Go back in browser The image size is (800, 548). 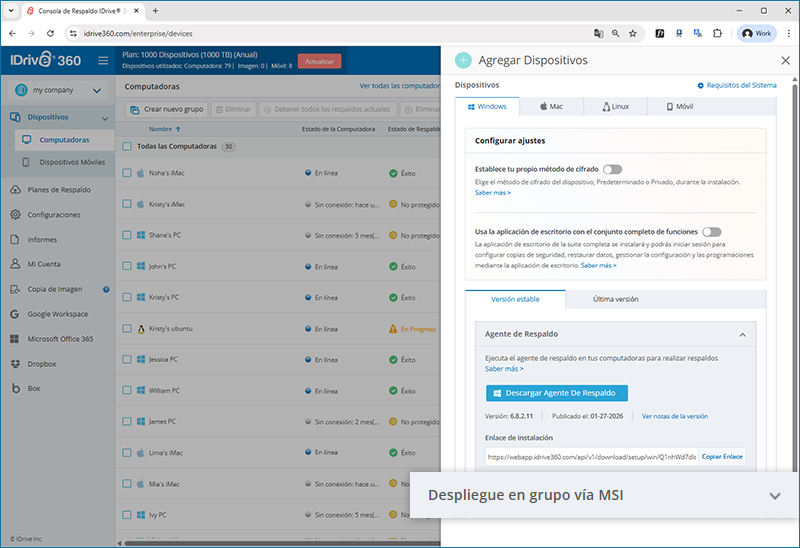(x=13, y=34)
